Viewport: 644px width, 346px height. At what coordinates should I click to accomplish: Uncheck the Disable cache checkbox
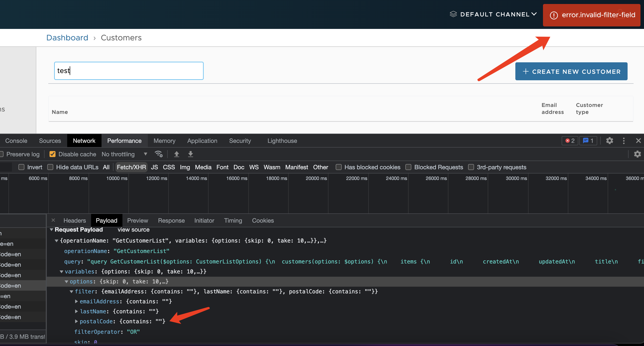(x=52, y=154)
